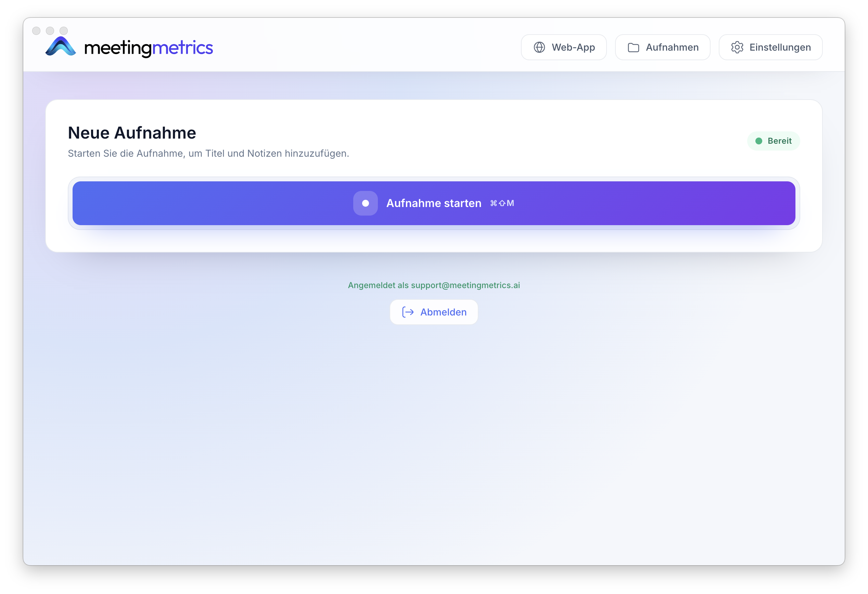Click the green Bereit status dot
The height and width of the screenshot is (594, 868).
tap(758, 141)
